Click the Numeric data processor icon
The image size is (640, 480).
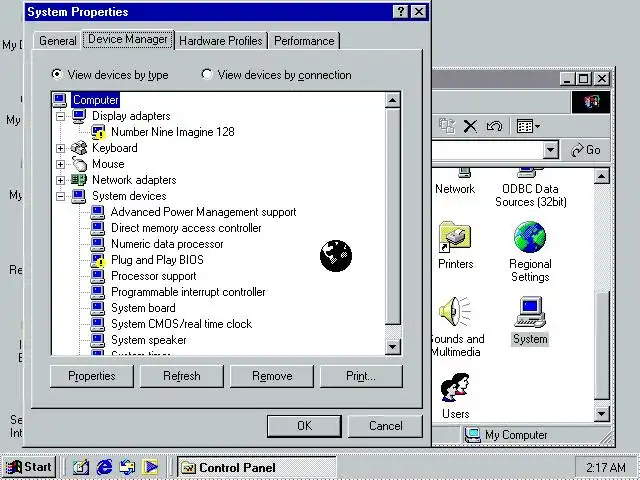click(x=98, y=244)
